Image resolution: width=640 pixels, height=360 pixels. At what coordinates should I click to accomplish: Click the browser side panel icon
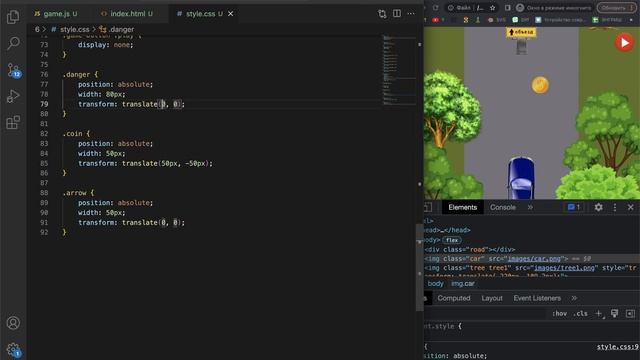[508, 8]
